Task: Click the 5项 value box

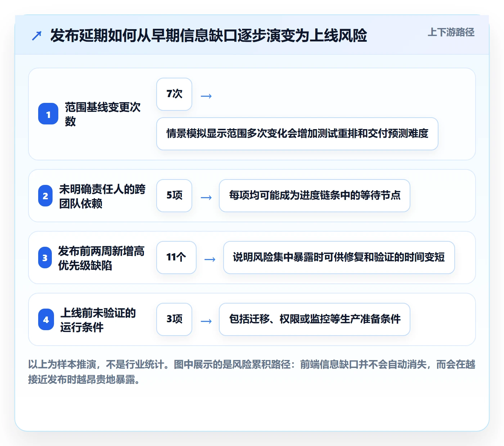Action: point(174,196)
